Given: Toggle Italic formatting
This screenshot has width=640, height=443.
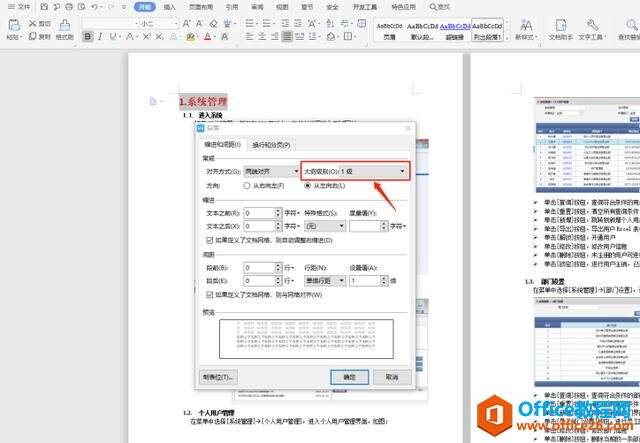Looking at the screenshot, I should [x=100, y=36].
